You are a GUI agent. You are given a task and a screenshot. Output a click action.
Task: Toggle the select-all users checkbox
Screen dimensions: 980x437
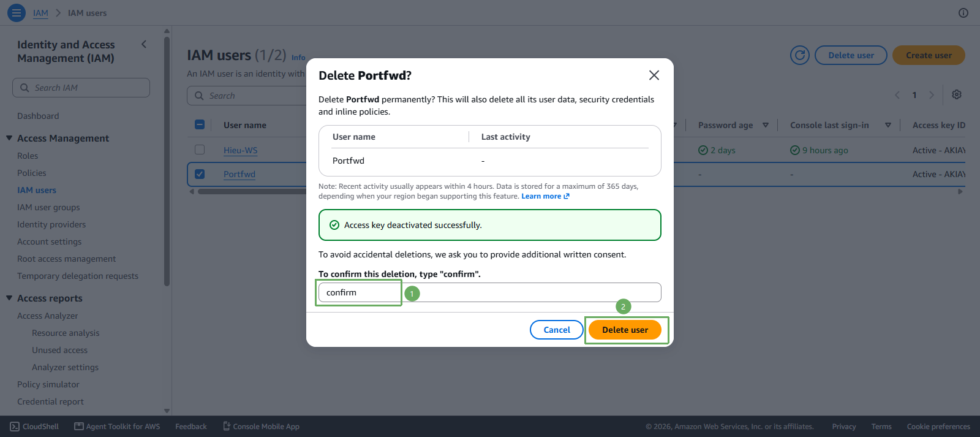click(200, 124)
